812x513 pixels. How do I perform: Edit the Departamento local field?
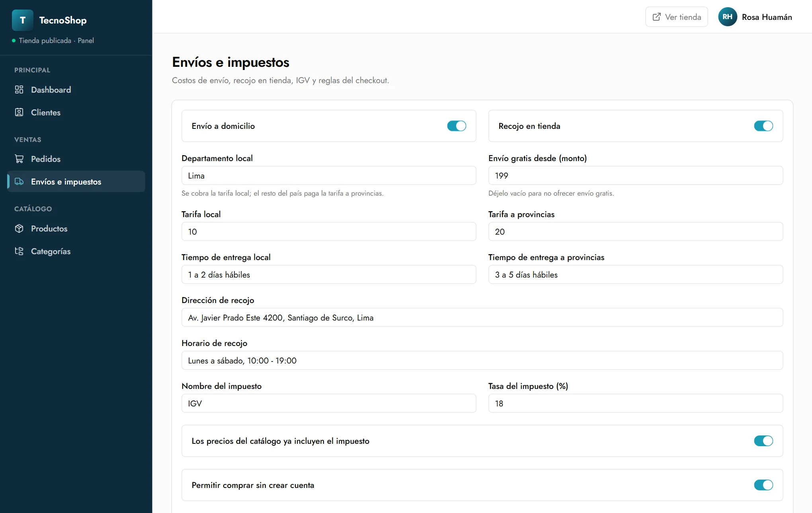point(329,176)
